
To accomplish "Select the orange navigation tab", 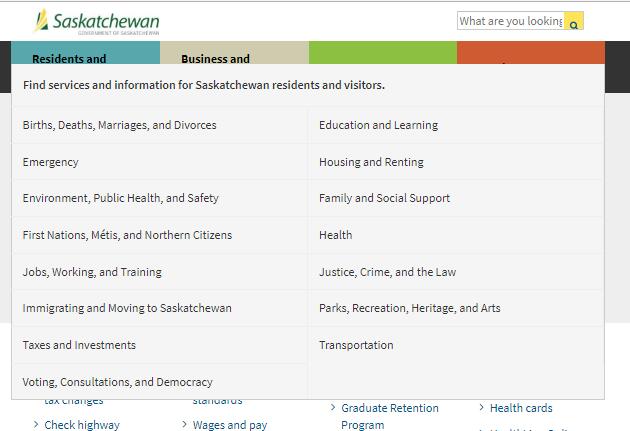I will click(531, 53).
